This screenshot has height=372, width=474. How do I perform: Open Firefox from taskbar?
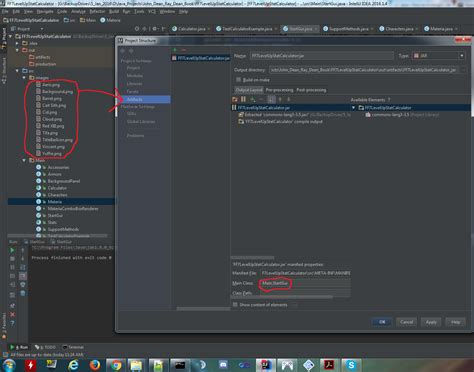pyautogui.click(x=95, y=365)
